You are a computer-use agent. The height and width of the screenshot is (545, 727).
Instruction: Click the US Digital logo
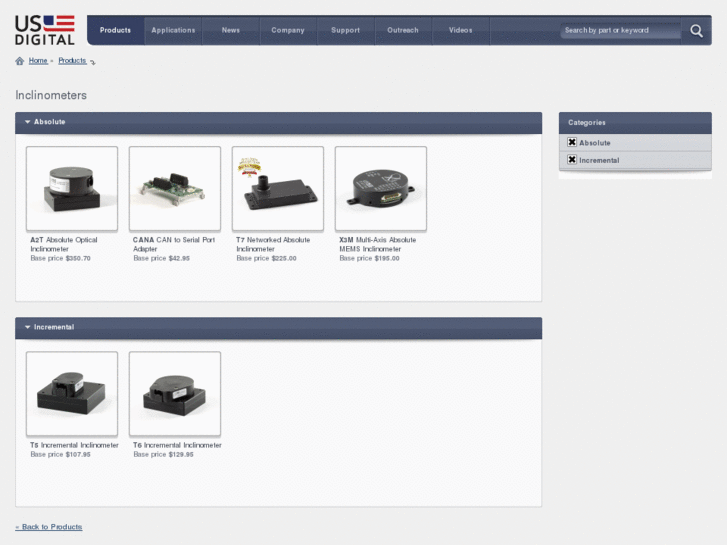(45, 30)
